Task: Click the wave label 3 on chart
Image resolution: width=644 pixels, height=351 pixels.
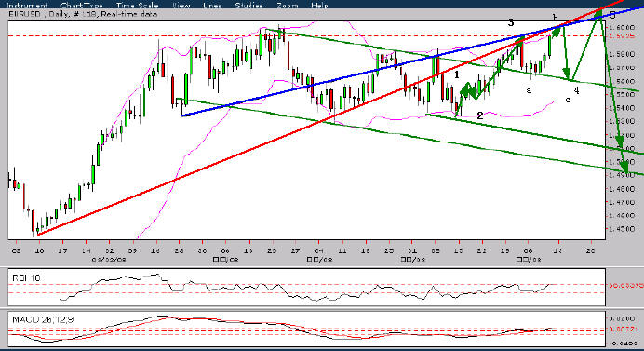Action: coord(511,22)
